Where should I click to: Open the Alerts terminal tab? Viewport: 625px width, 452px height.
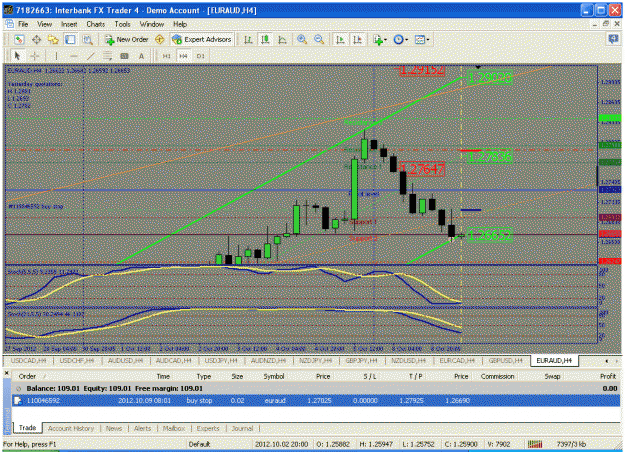(142, 428)
